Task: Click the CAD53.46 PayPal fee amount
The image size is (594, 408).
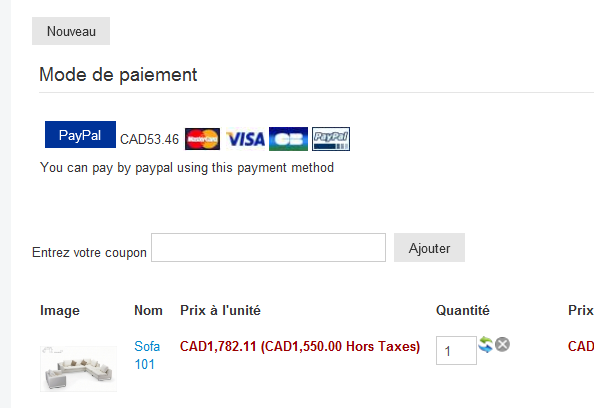Action: (149, 139)
